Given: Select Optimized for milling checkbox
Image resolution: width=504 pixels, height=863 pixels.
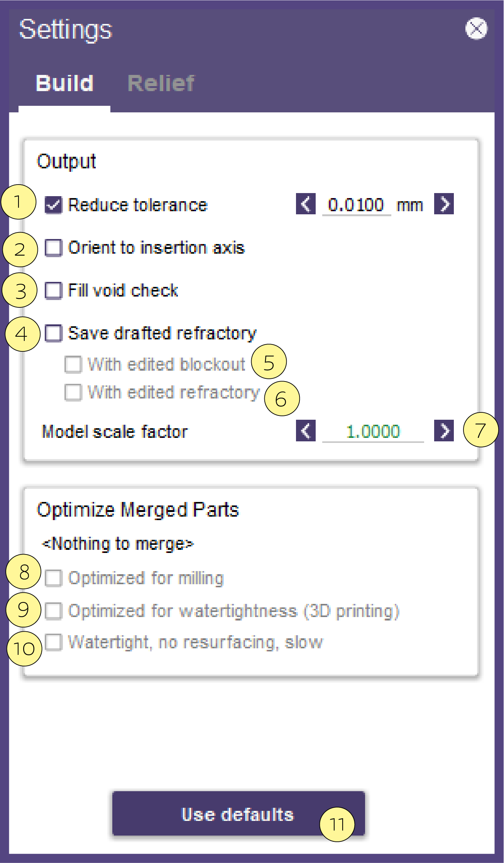Looking at the screenshot, I should (x=53, y=578).
